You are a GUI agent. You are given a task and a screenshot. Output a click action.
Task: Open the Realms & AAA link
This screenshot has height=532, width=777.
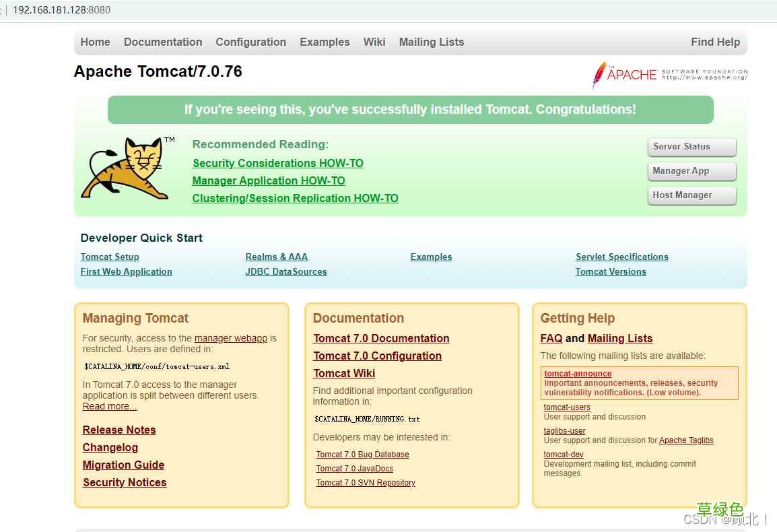click(277, 257)
